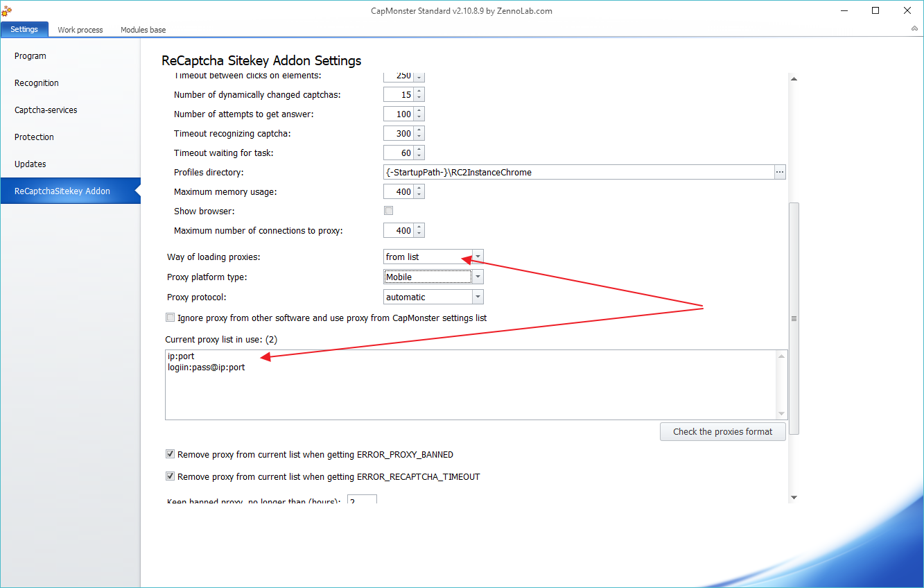Viewport: 924px width, 588px height.
Task: Switch to the Work process tab
Action: (x=80, y=30)
